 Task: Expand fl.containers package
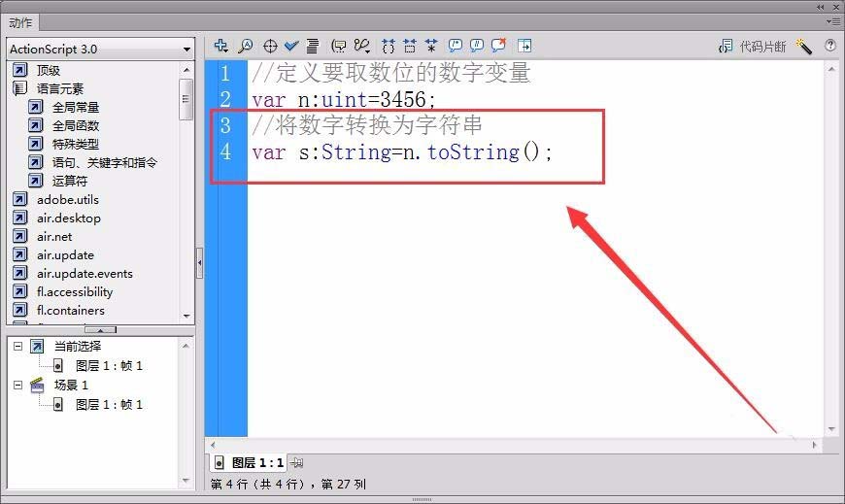pos(71,310)
